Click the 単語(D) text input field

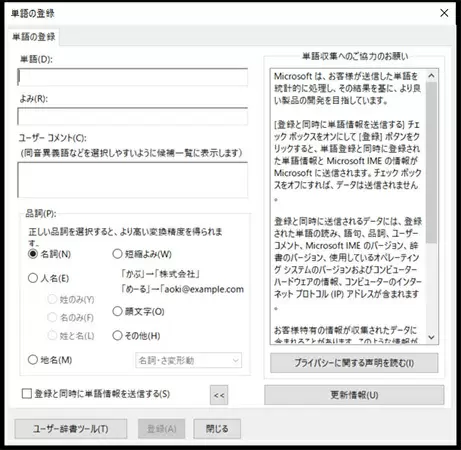click(133, 77)
